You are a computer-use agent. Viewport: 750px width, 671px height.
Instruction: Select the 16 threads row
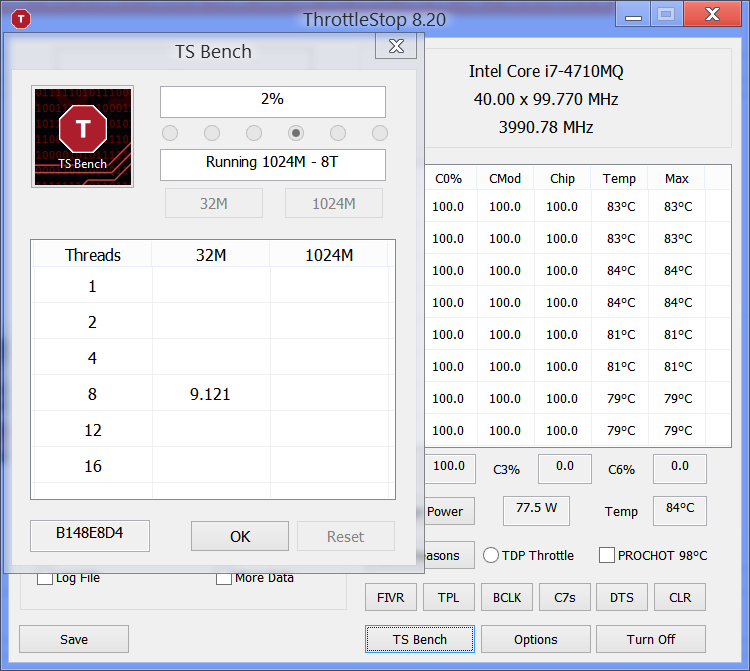coord(213,465)
